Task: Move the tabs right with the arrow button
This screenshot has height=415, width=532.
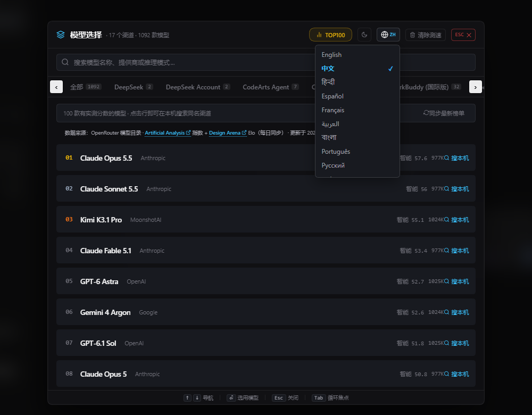Action: pos(475,87)
